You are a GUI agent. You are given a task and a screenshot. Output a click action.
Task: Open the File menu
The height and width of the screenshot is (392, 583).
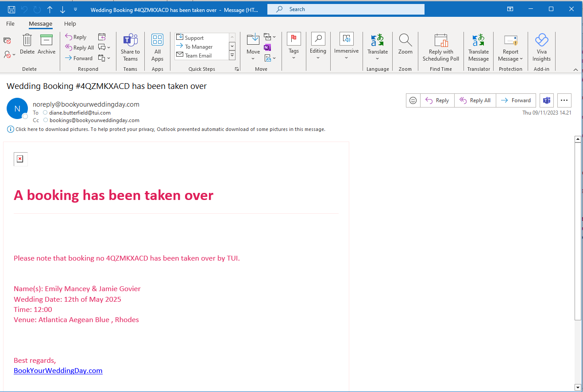(10, 24)
